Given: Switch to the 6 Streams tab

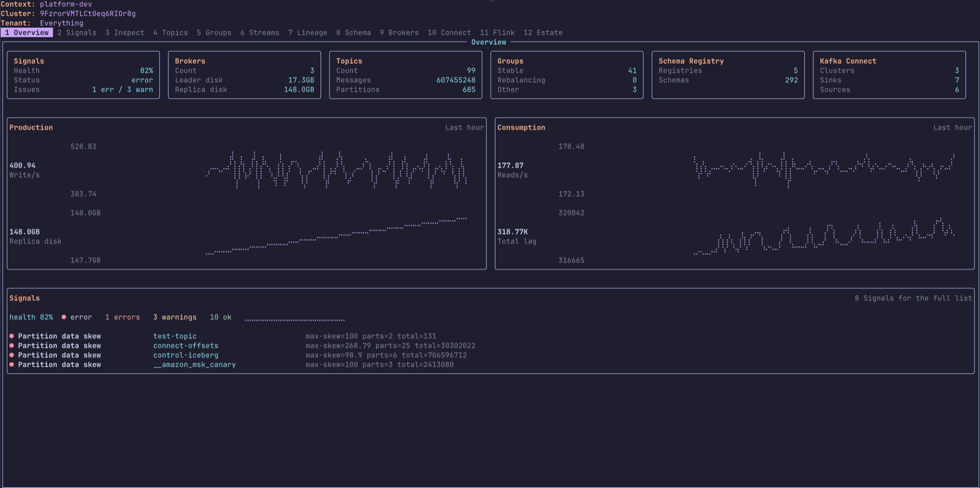Looking at the screenshot, I should pos(260,32).
